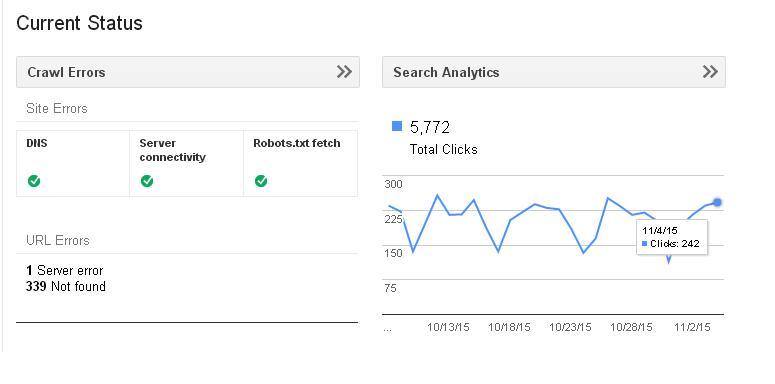Image resolution: width=775 pixels, height=384 pixels.
Task: Click the DNS green check status icon
Action: (x=34, y=181)
